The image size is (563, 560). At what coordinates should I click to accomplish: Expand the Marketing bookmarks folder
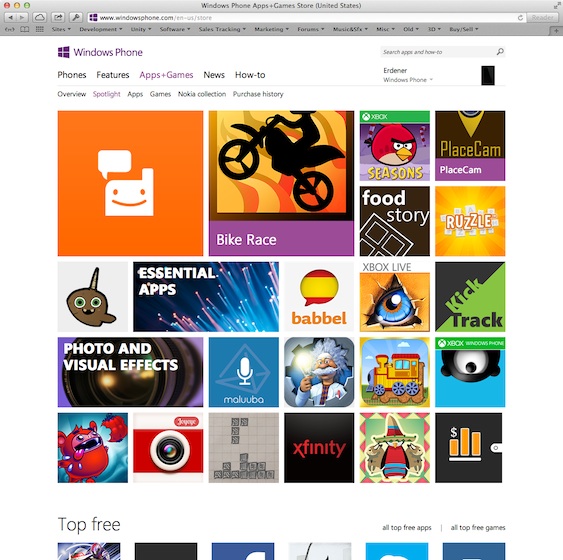(x=271, y=29)
